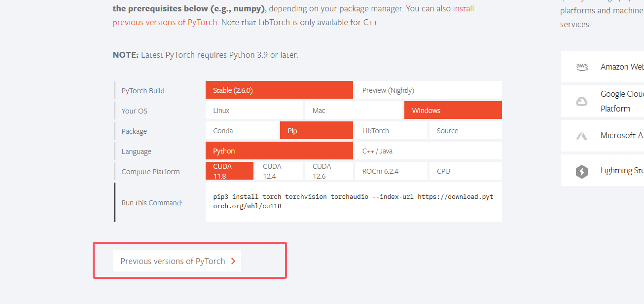This screenshot has width=644, height=304.
Task: Choose Linux as your OS
Action: pos(254,110)
